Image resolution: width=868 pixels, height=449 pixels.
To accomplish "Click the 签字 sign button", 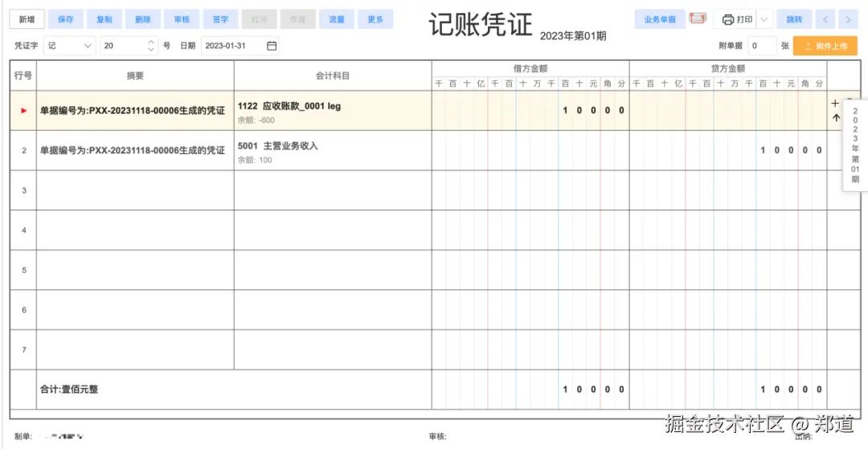I will coord(220,19).
